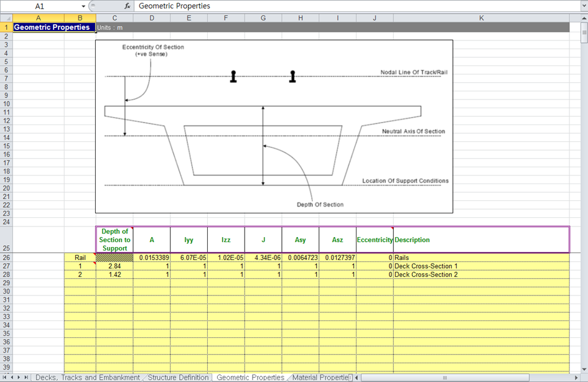Image resolution: width=588 pixels, height=382 pixels.
Task: Click the next sheet navigation arrow
Action: (20, 378)
